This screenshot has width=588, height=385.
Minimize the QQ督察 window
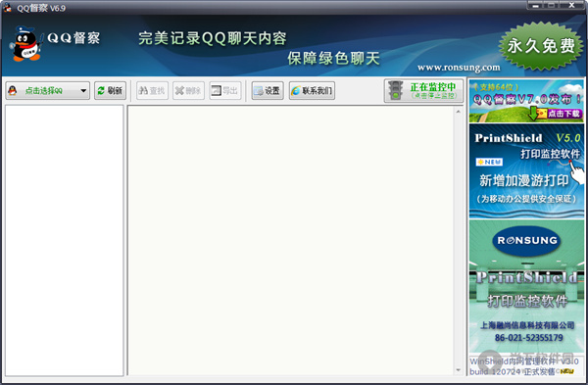point(535,5)
